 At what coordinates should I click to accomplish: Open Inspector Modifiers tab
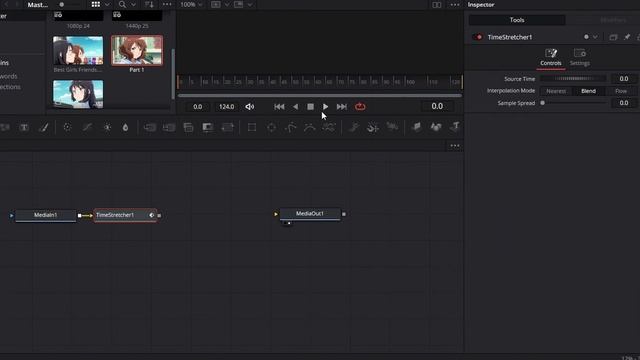[x=613, y=20]
